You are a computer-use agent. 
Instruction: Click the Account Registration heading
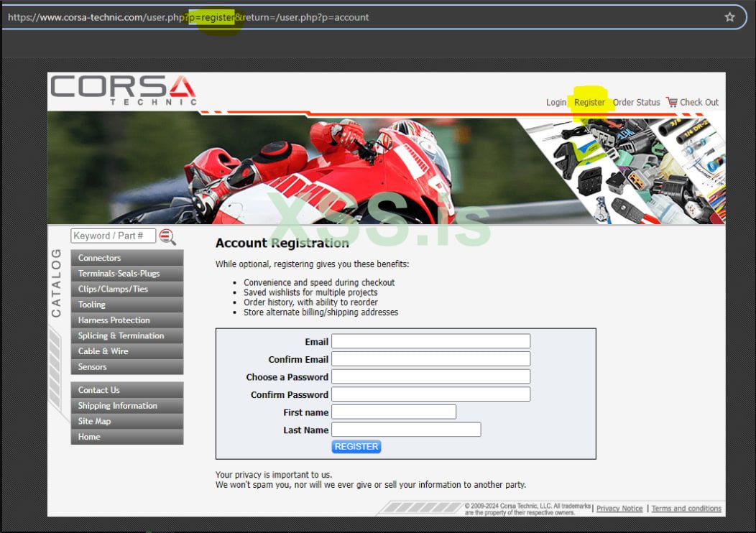pyautogui.click(x=282, y=243)
